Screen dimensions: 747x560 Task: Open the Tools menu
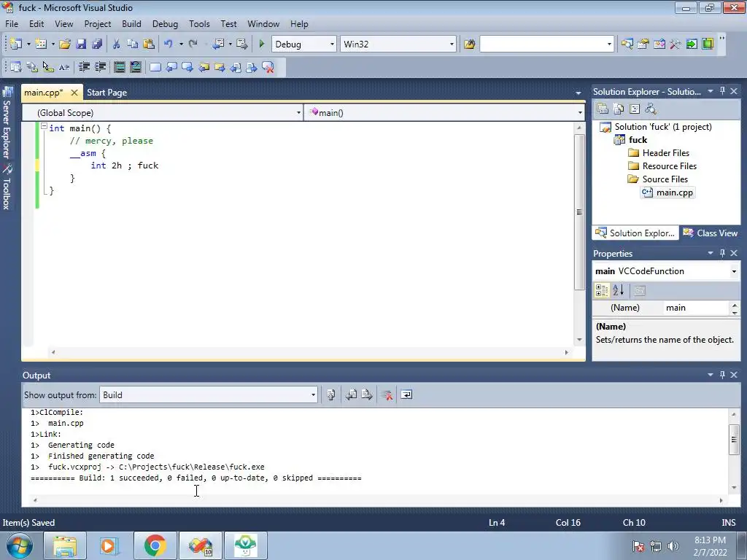click(x=199, y=24)
